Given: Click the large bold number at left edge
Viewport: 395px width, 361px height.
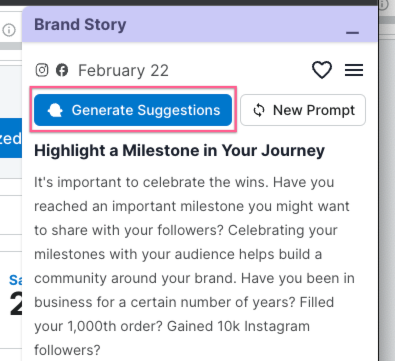Looking at the screenshot, I should [16, 304].
